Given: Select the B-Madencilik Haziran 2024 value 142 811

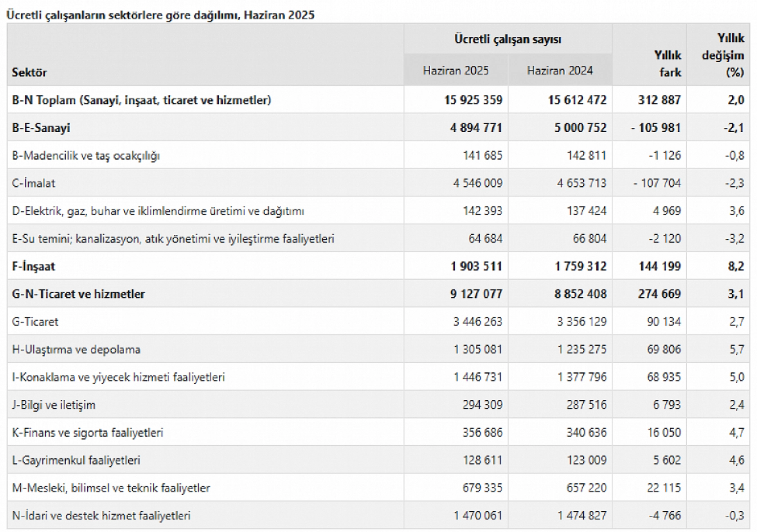Looking at the screenshot, I should click(x=586, y=156).
